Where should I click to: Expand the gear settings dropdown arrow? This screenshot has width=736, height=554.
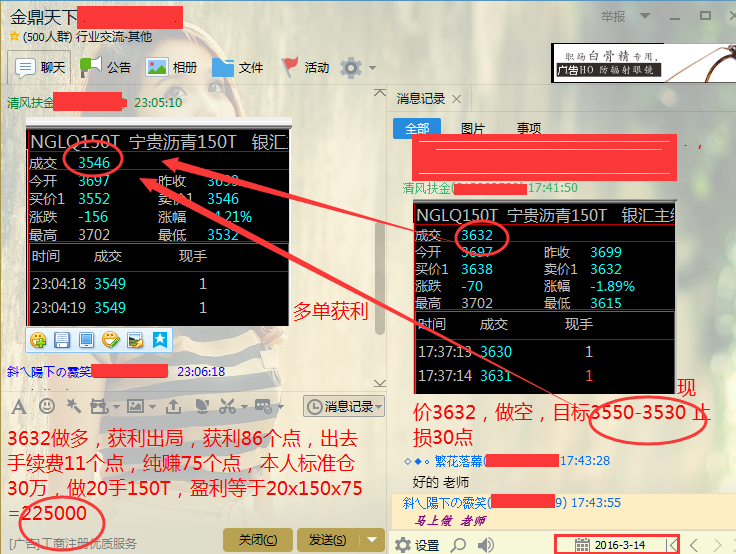point(372,68)
